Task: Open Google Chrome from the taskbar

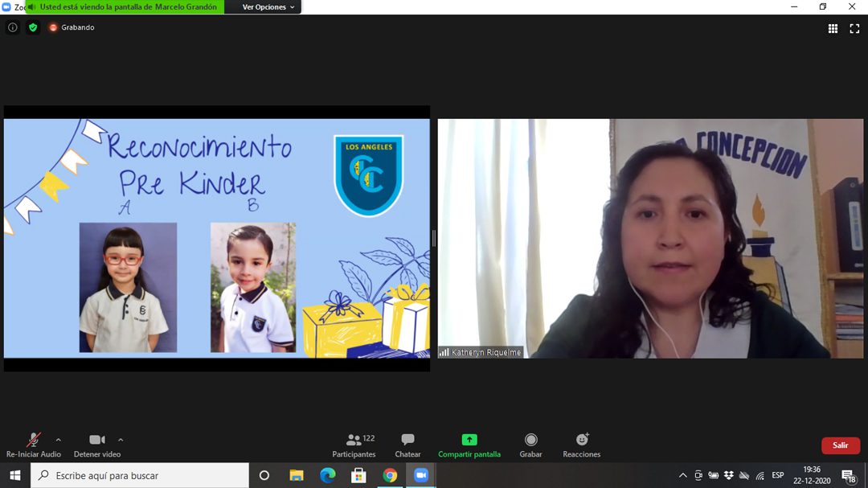Action: pos(390,475)
